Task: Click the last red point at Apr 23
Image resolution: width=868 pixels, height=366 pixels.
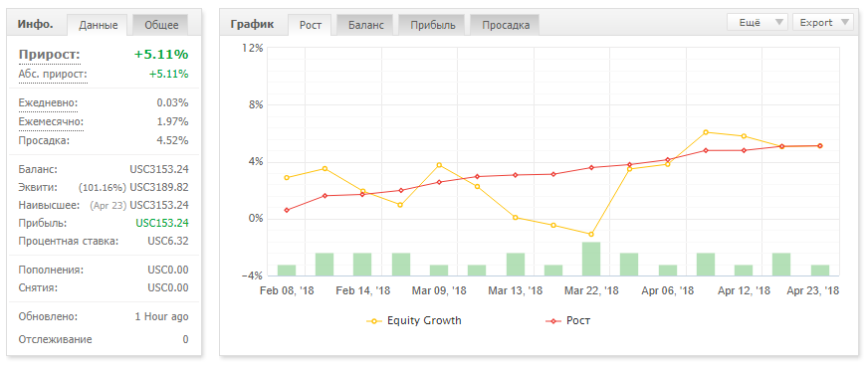Action: point(820,146)
